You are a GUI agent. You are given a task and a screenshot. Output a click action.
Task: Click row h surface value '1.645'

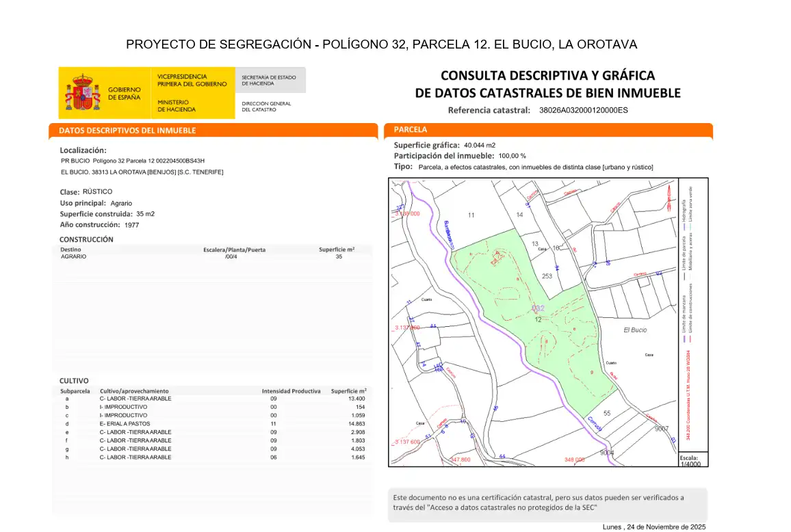[x=358, y=457]
